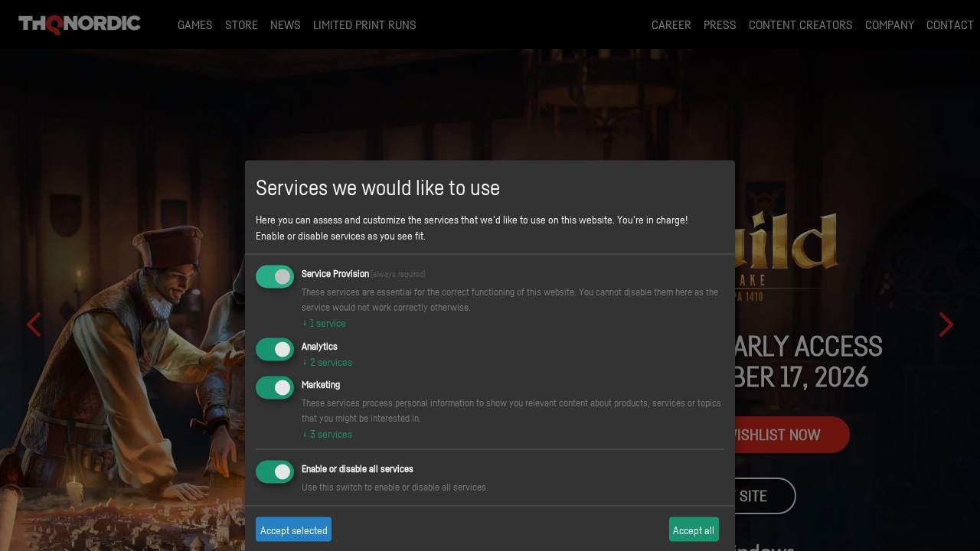The image size is (980, 551).
Task: Click the 'always required' note
Action: click(x=398, y=274)
